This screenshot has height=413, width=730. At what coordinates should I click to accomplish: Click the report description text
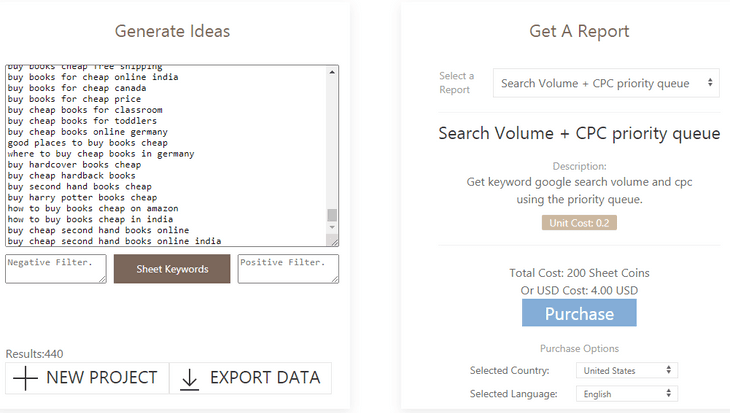click(579, 190)
